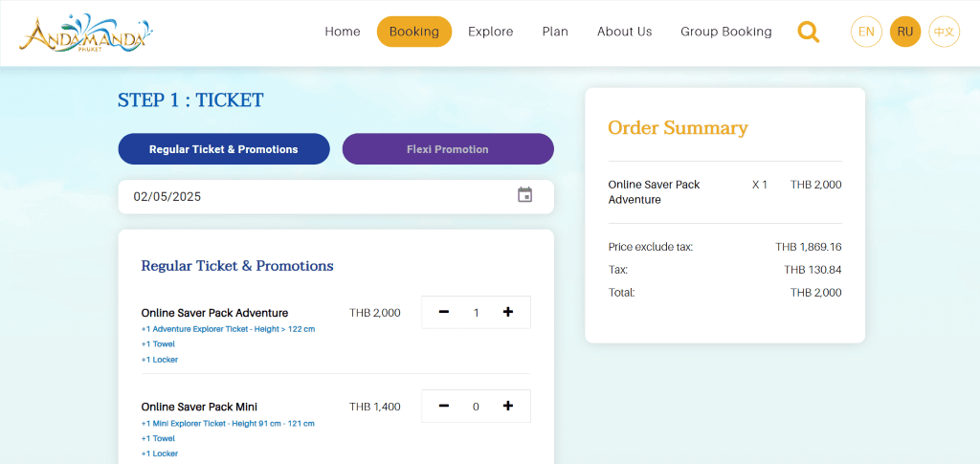
Task: Open the Plan menu
Action: coord(555,32)
